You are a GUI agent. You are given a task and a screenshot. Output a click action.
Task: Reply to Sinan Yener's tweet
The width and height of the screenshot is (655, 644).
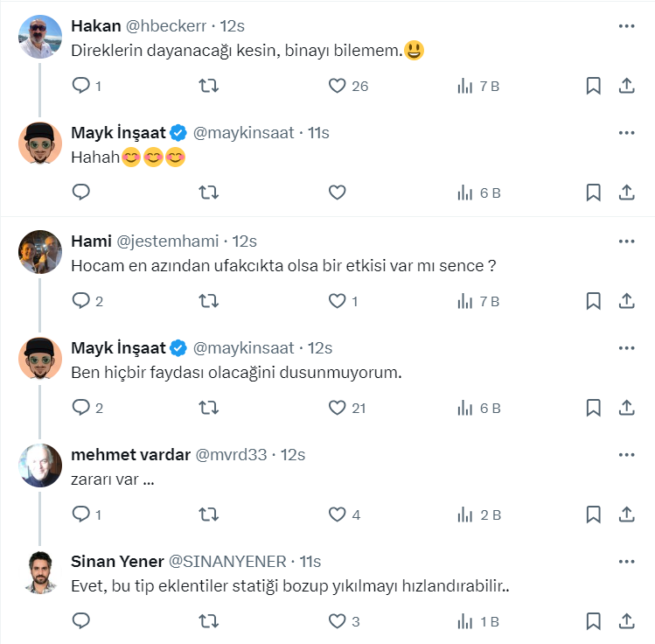tap(81, 621)
